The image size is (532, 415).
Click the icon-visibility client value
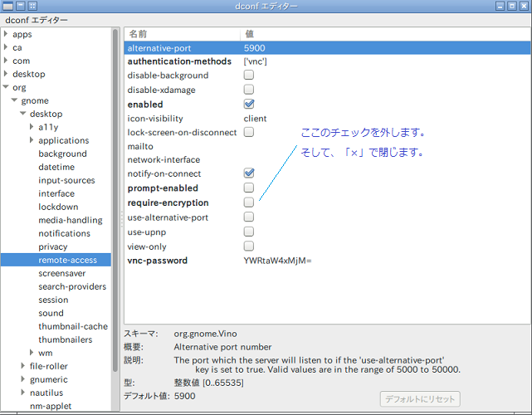[x=255, y=119]
